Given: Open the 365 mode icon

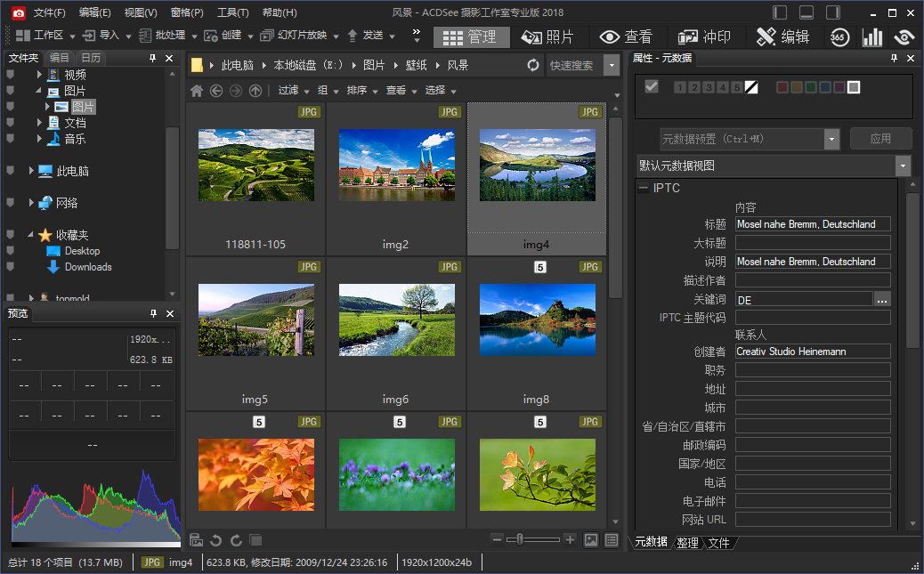Looking at the screenshot, I should coord(839,37).
